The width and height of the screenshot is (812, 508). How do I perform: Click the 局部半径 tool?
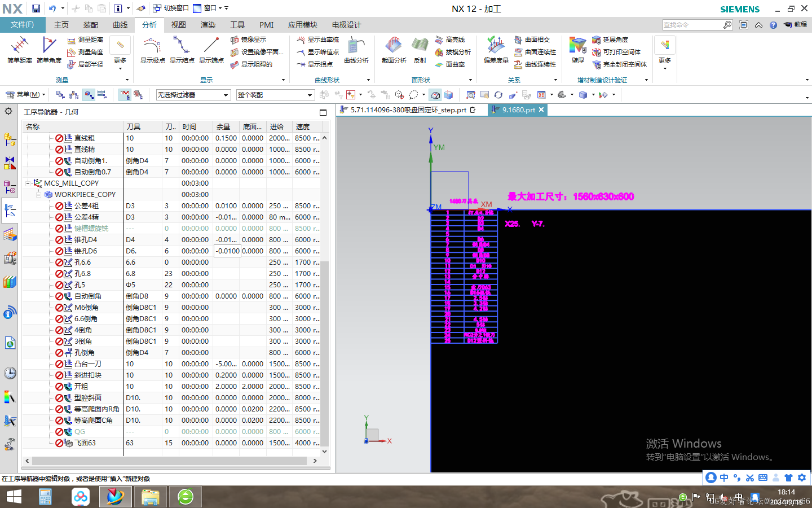[x=85, y=64]
